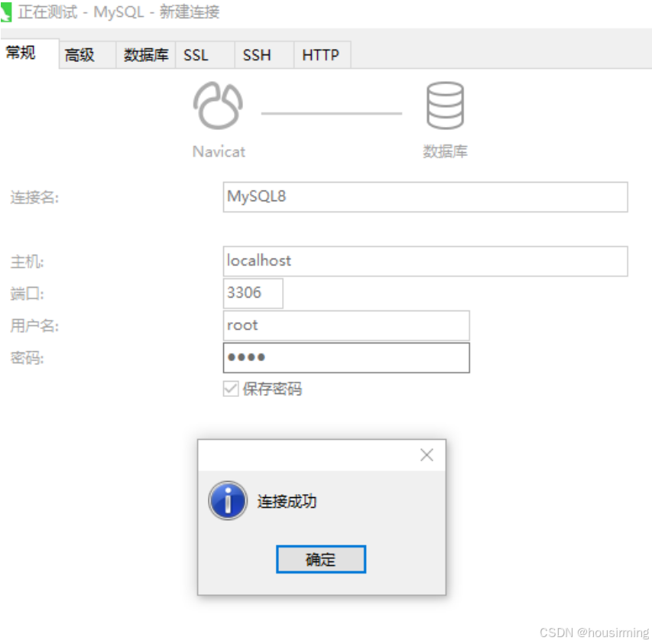Viewport: 652px width, 644px height.
Task: Click the 用户名 field containing root
Action: point(345,325)
